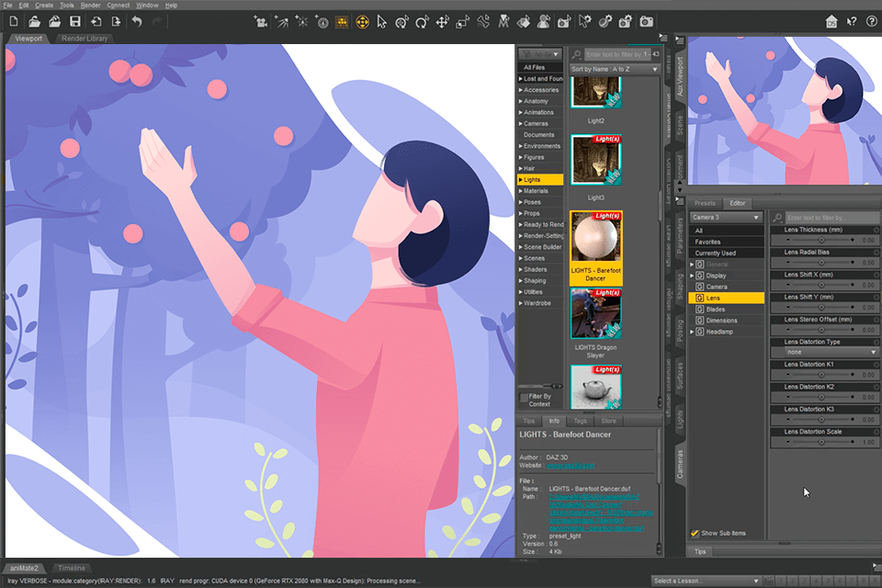Enable the Filter By Context checkbox

(524, 399)
